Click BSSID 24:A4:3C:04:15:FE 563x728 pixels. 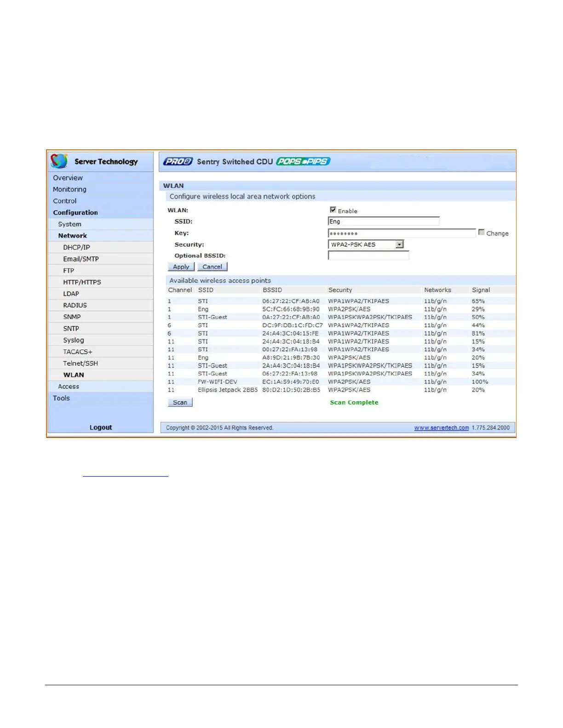[290, 333]
